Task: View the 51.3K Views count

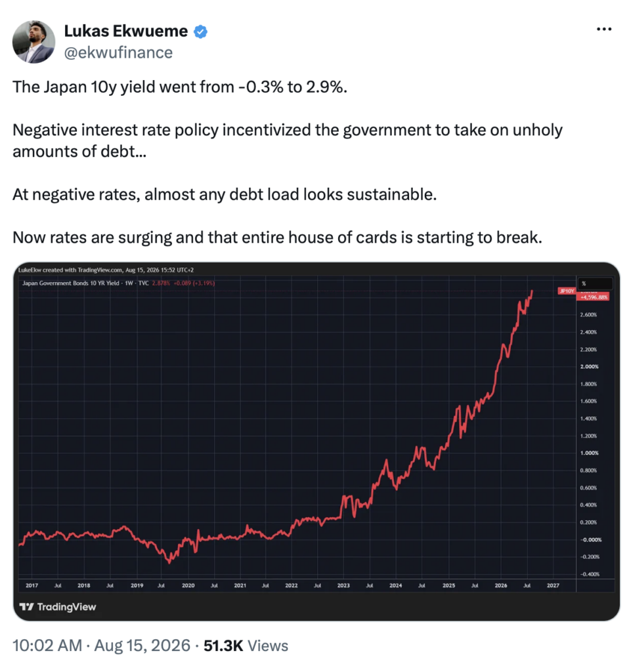Action: (246, 646)
